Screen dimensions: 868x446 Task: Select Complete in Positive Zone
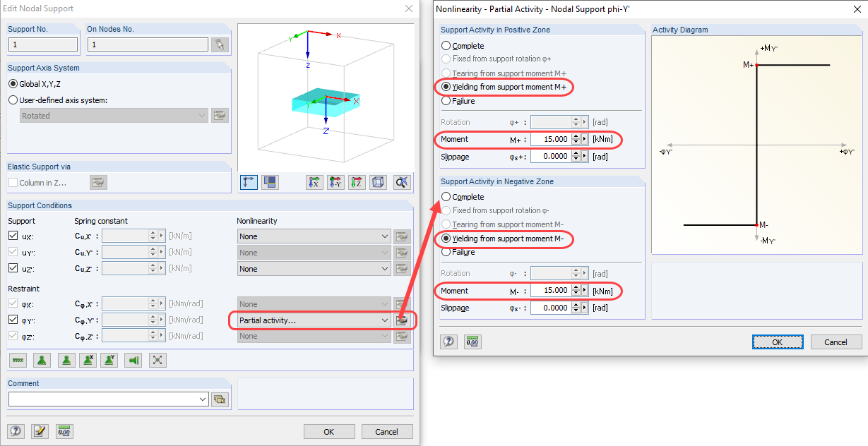coord(463,46)
